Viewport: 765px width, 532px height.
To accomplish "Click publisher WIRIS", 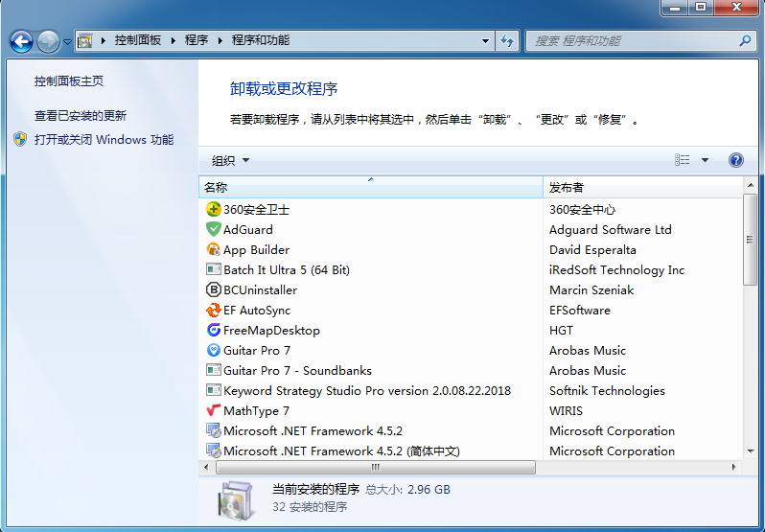I will point(566,410).
